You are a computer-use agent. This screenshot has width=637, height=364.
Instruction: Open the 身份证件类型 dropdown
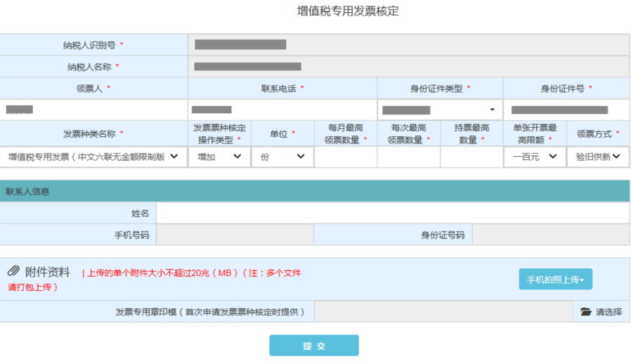[x=440, y=110]
